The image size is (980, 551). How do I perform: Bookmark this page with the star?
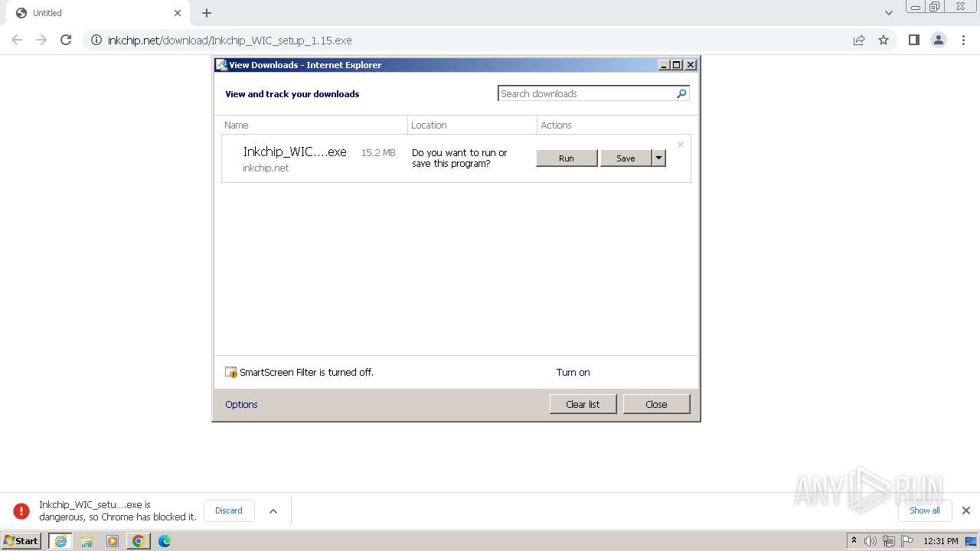[884, 40]
